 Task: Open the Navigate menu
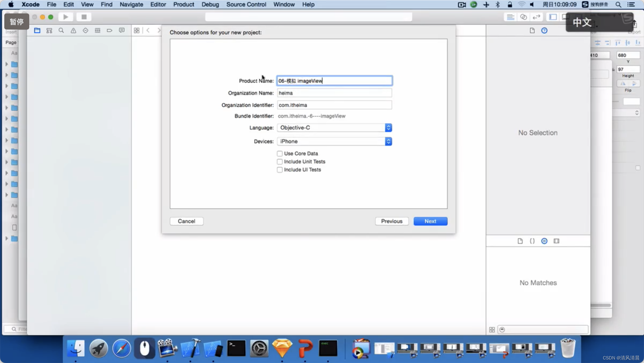coord(131,4)
